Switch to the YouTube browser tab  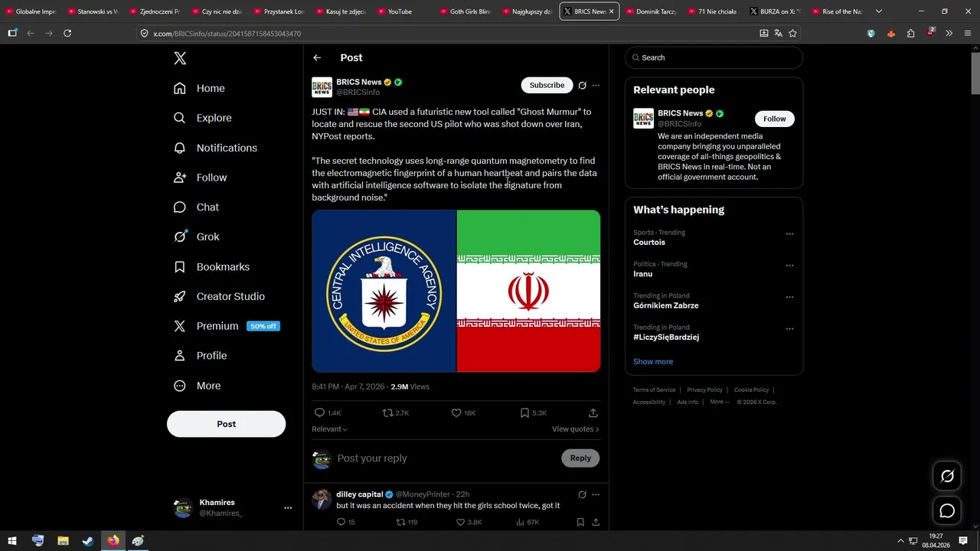[x=404, y=11]
